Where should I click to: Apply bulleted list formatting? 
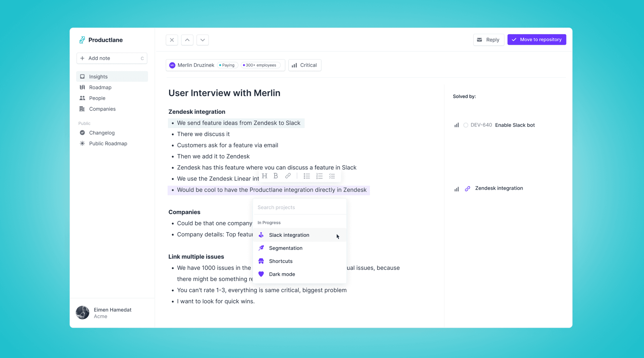click(307, 176)
